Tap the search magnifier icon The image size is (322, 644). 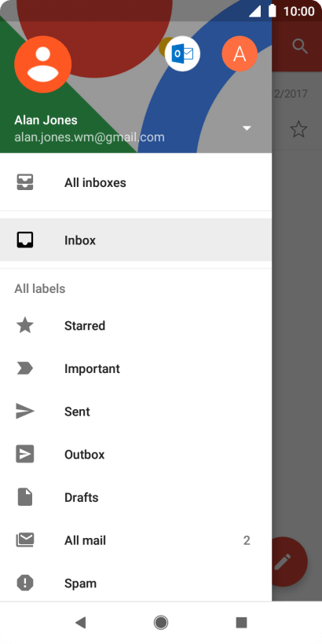[300, 47]
